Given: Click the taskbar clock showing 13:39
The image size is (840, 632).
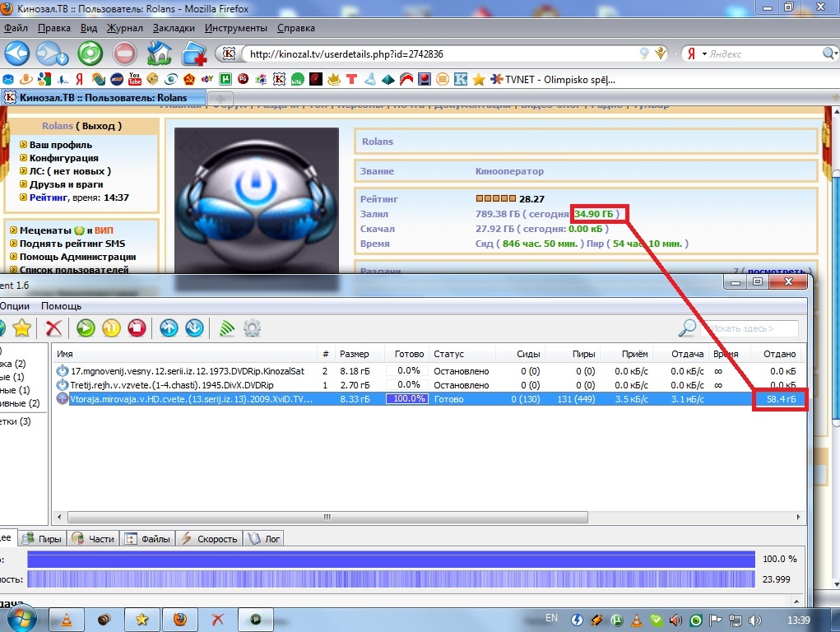Looking at the screenshot, I should click(798, 620).
